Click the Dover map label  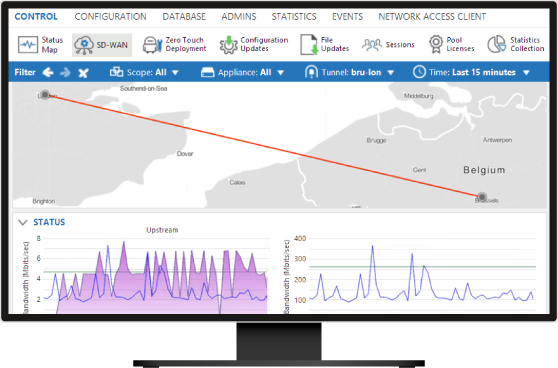tap(185, 154)
